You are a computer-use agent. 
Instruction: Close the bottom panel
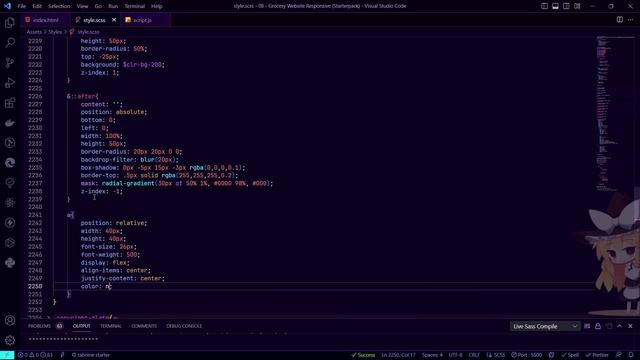click(630, 326)
